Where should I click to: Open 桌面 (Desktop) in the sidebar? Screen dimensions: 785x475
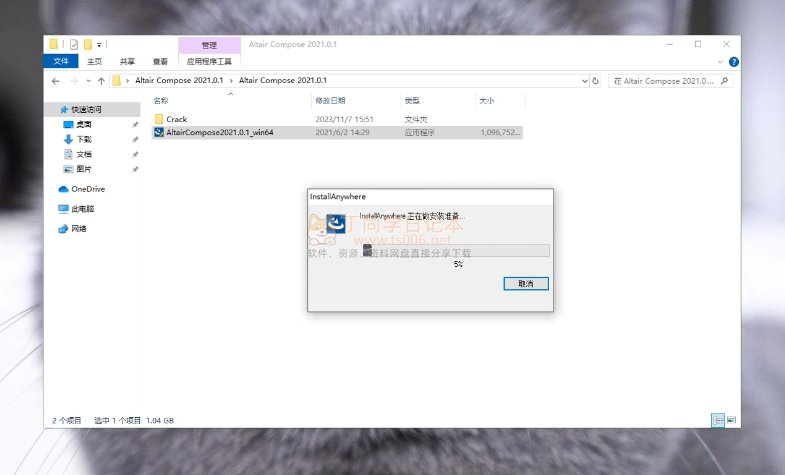coord(84,124)
